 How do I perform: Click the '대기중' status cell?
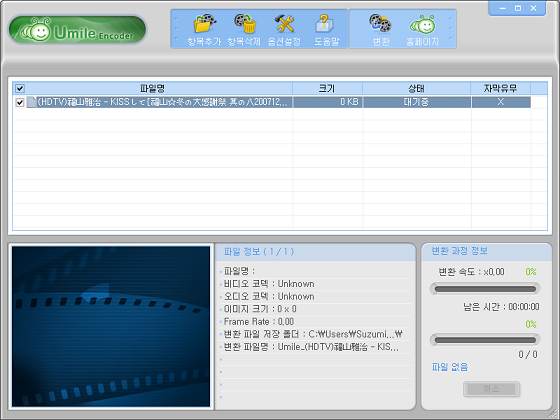click(x=417, y=102)
